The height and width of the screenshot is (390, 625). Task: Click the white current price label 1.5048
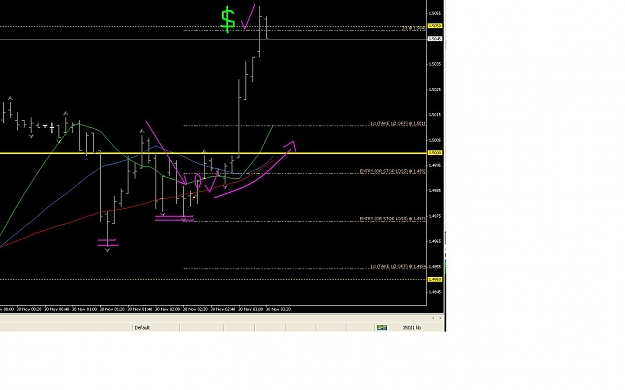434,39
